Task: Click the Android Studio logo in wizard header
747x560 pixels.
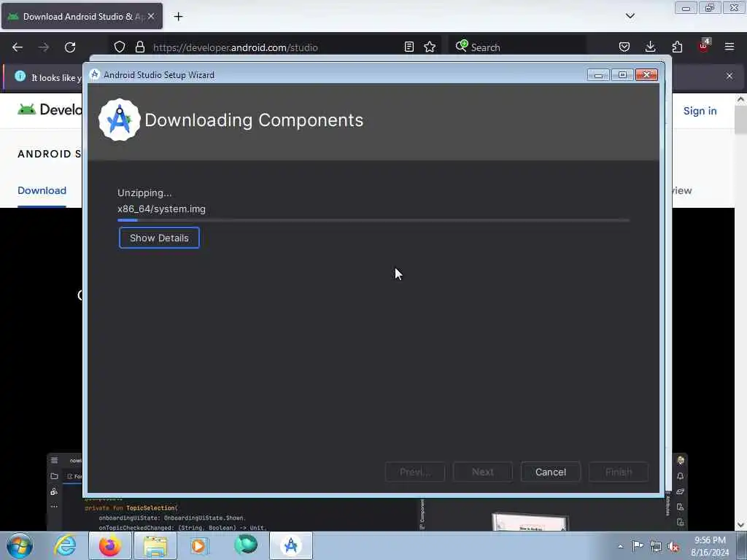Action: (x=119, y=120)
